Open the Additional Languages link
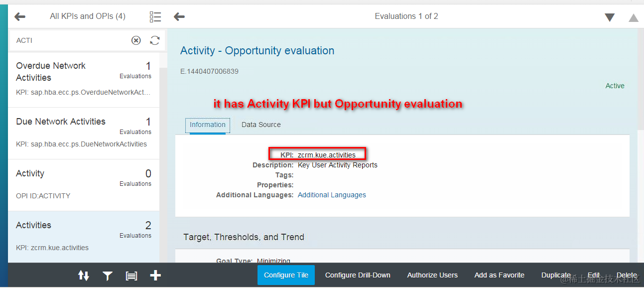 [x=332, y=195]
